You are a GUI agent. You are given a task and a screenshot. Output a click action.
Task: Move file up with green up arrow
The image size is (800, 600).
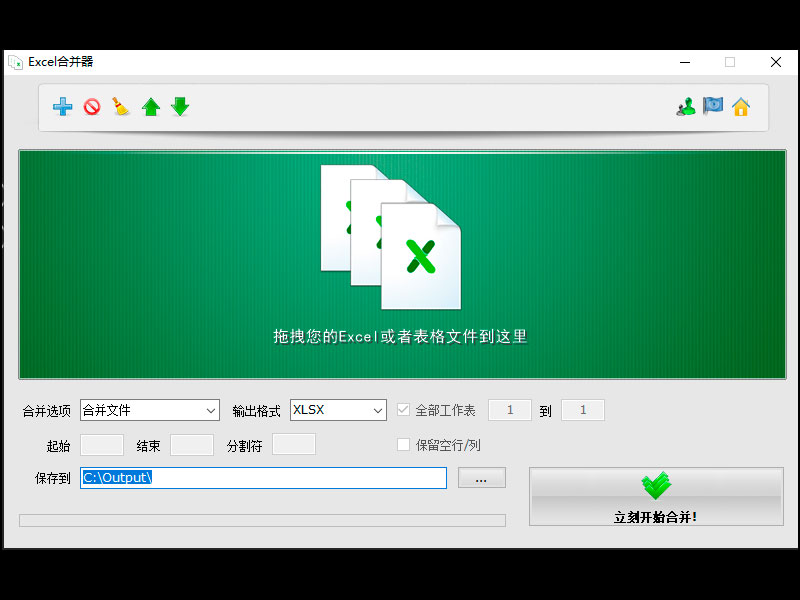(151, 107)
